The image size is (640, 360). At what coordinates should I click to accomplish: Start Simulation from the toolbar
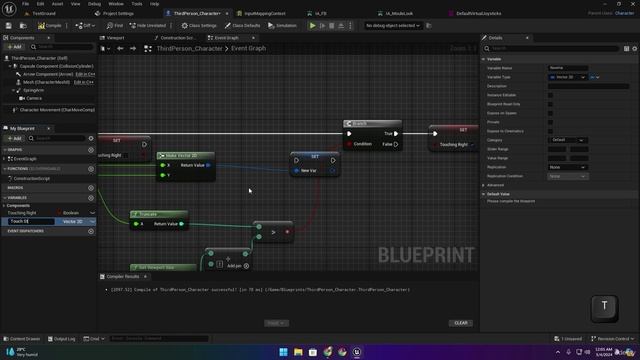coord(282,26)
